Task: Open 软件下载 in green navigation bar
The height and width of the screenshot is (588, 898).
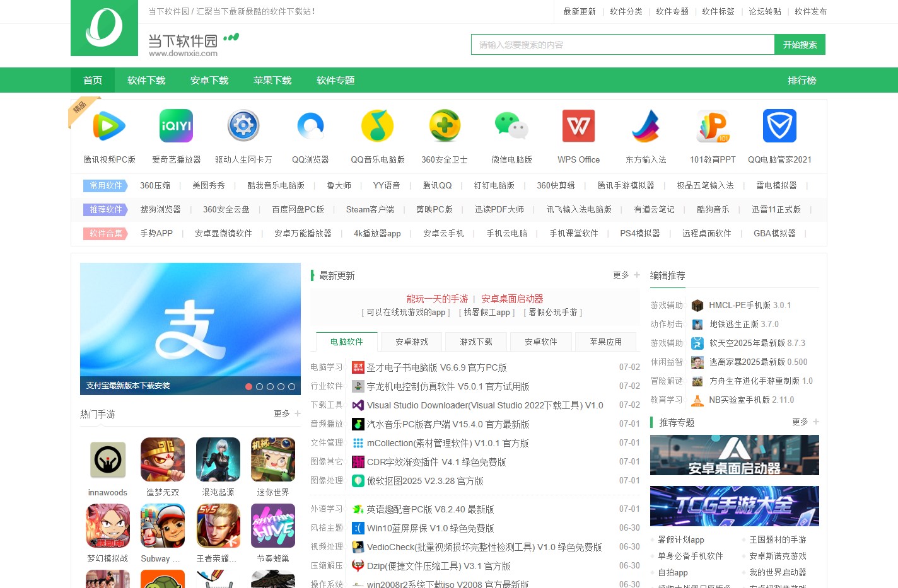Action: tap(146, 80)
